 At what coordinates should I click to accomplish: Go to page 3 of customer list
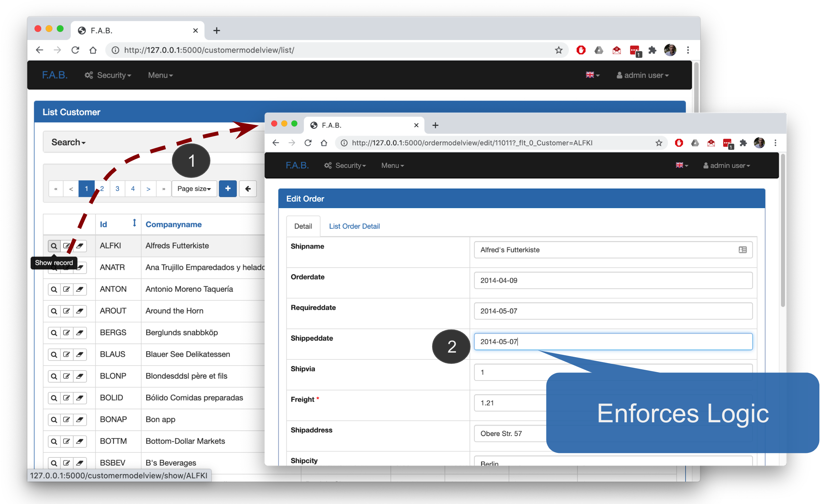pyautogui.click(x=117, y=189)
